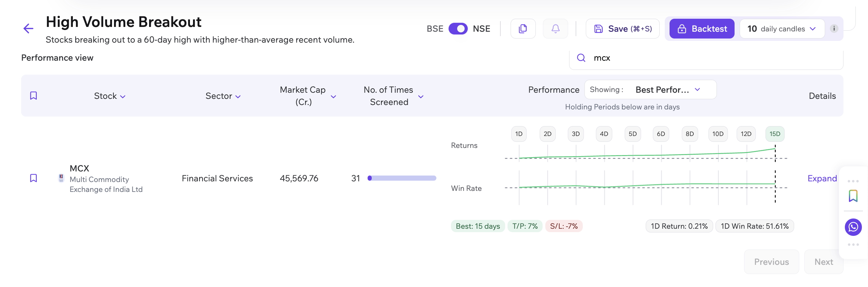This screenshot has height=287, width=868.
Task: Click the bookmark icon in table header
Action: (33, 96)
